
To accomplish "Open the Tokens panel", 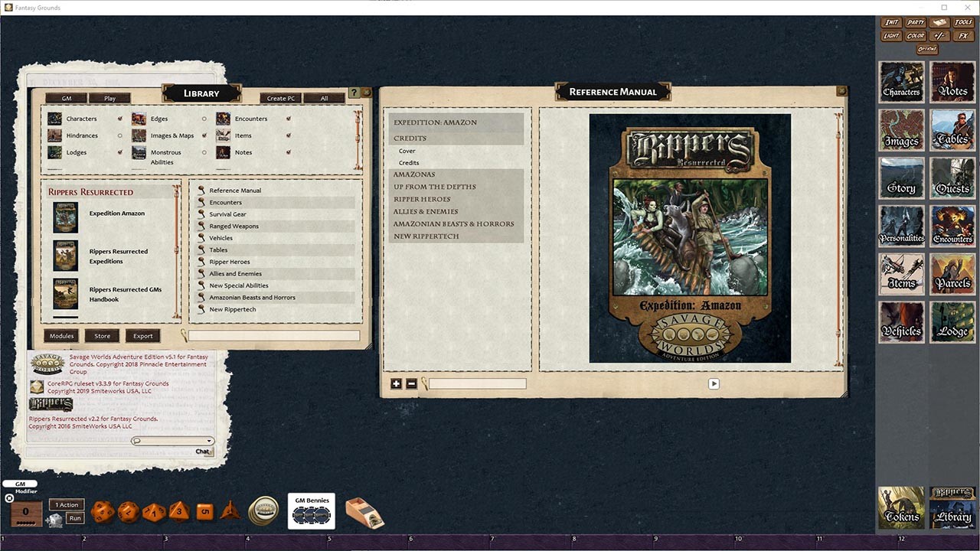I will pos(901,507).
